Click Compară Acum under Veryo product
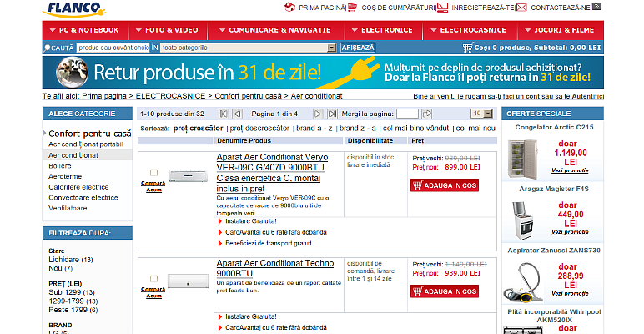The height and width of the screenshot is (334, 644). point(153,186)
